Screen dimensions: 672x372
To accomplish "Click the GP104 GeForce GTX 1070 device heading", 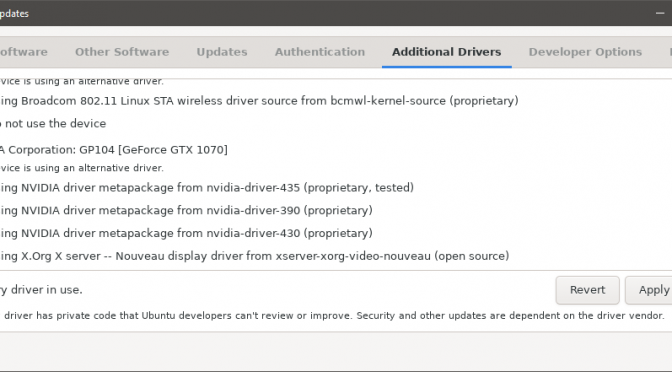I will coord(114,150).
